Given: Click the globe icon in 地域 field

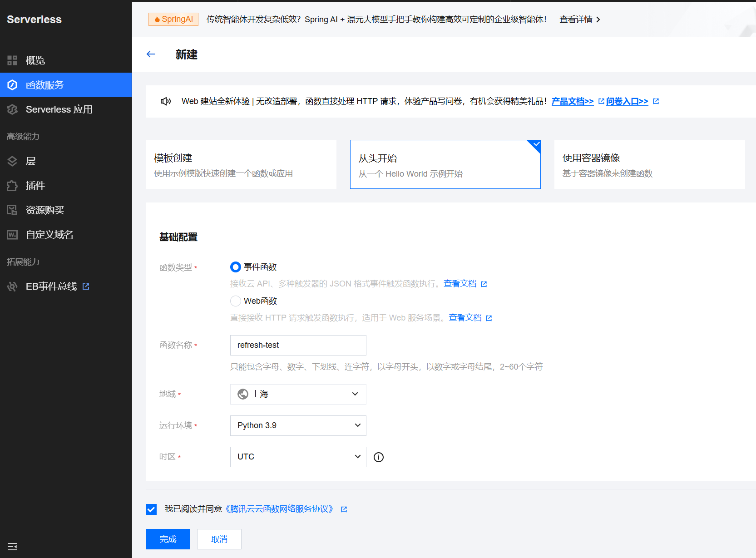Looking at the screenshot, I should [243, 394].
